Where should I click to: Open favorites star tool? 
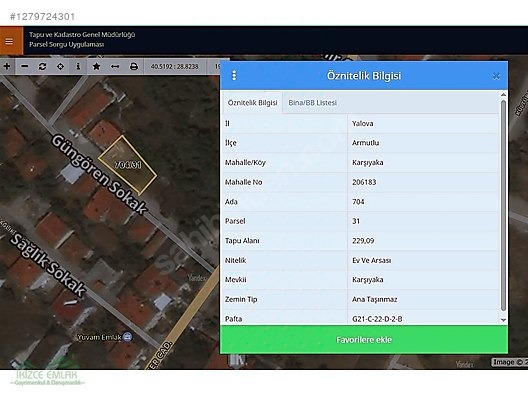(96, 66)
